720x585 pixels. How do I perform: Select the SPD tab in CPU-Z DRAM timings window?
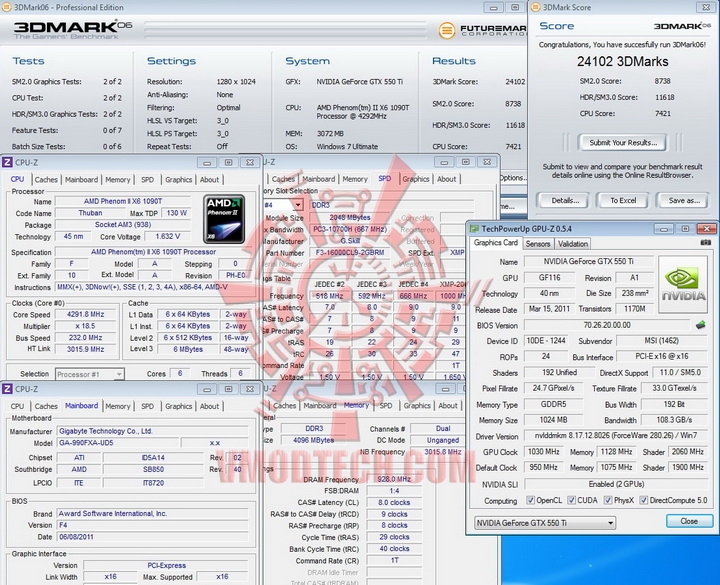coord(386,406)
